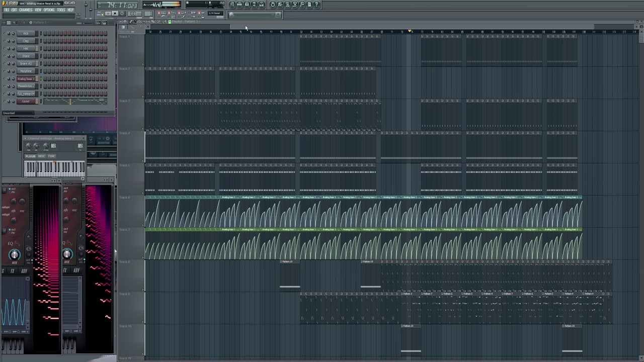Switch to MISC tab in Channel settings
644x362 pixels.
point(41,156)
